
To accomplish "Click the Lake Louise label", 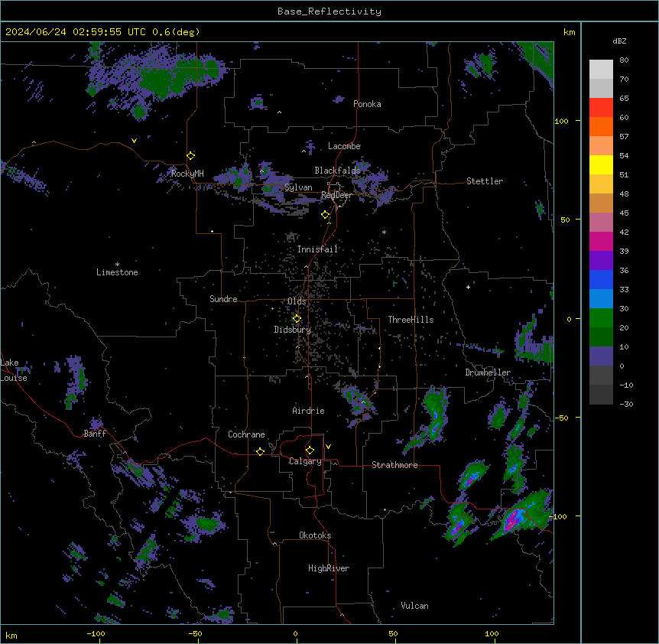I will [14, 370].
